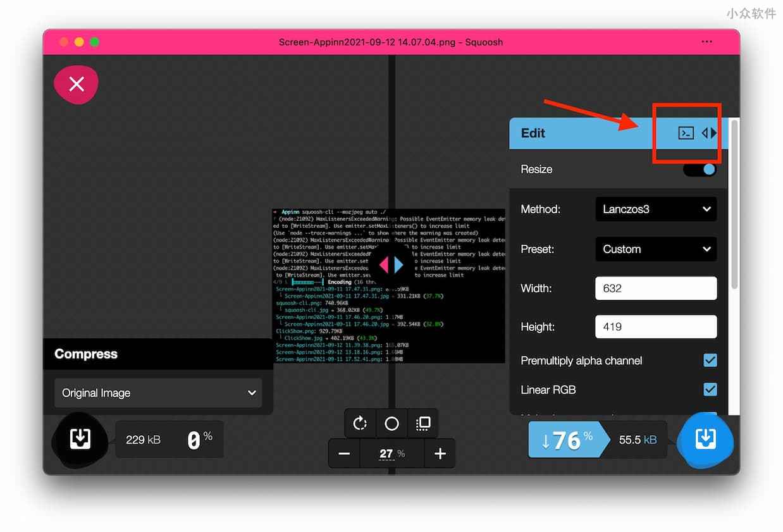Swap sides with the arrows icon in Edit header
This screenshot has height=532, width=783.
[x=710, y=133]
